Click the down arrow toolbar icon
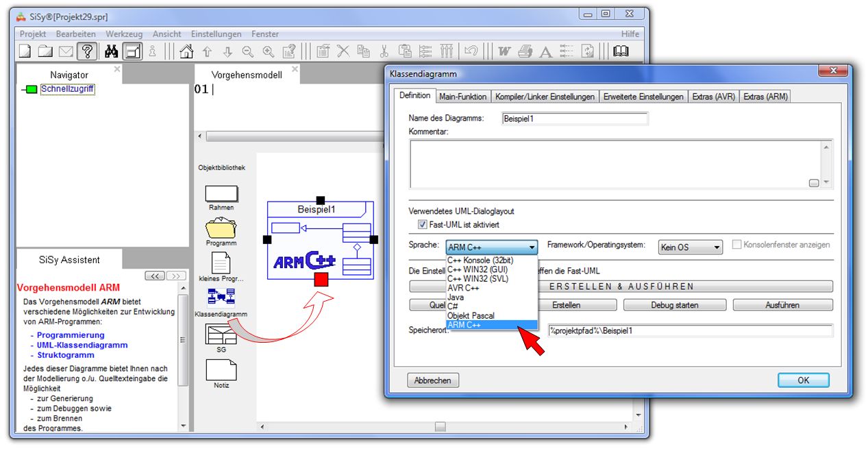868x449 pixels. [x=227, y=51]
